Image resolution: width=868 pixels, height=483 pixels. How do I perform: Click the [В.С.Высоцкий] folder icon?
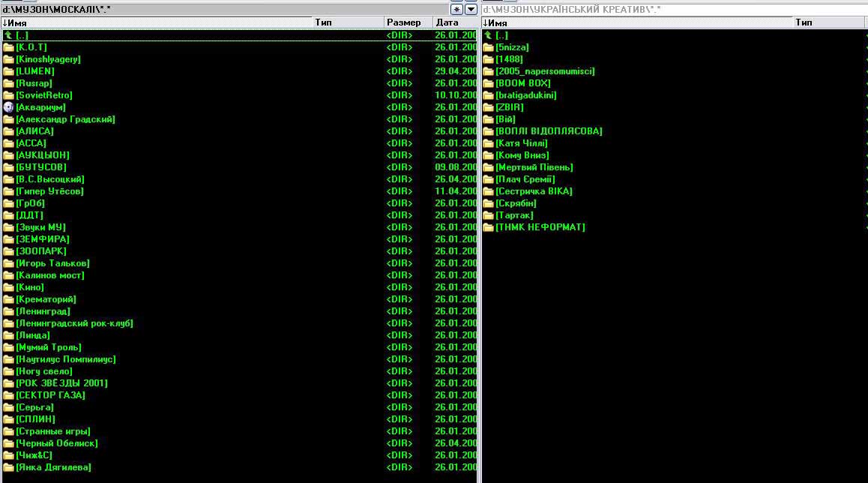tap(8, 179)
